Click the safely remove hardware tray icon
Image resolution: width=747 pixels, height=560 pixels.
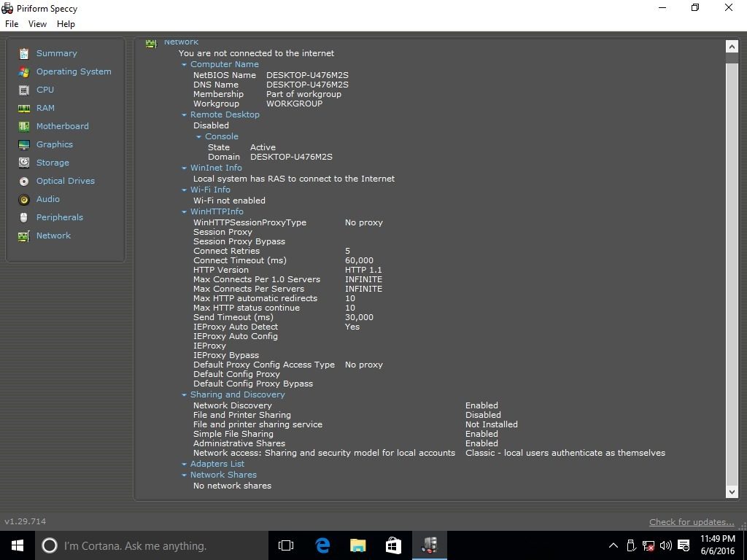631,545
